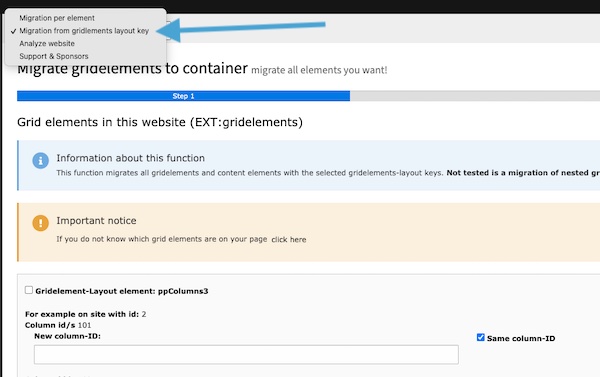Click 'Information about this function' heading

(x=130, y=158)
